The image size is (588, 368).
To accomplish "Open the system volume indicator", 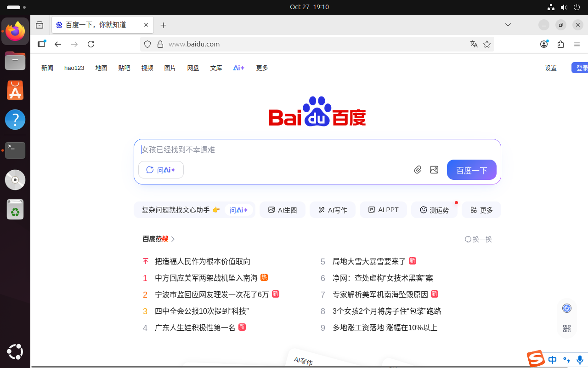I will (564, 7).
